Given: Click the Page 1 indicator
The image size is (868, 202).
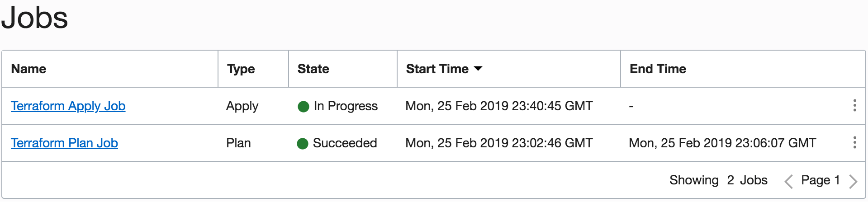Looking at the screenshot, I should [820, 180].
